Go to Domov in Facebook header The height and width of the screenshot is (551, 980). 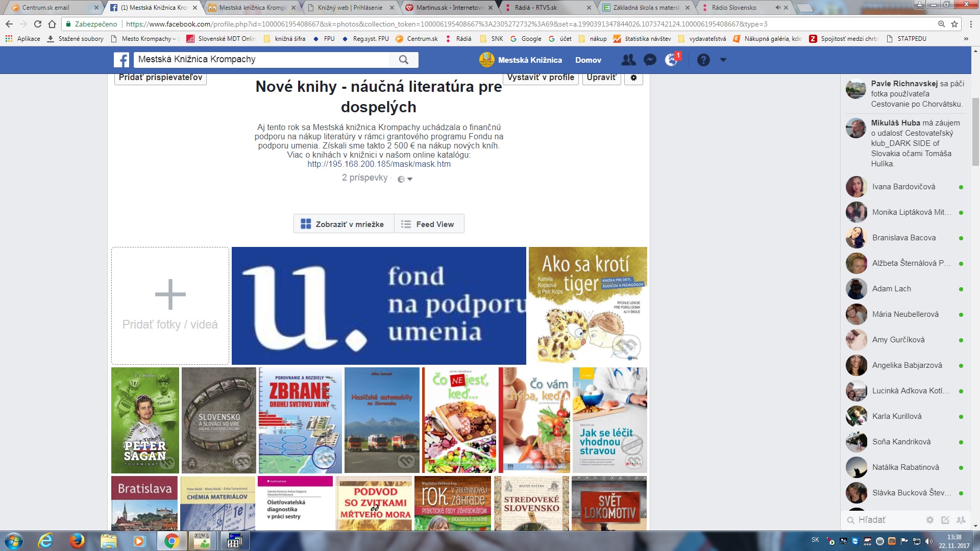588,60
